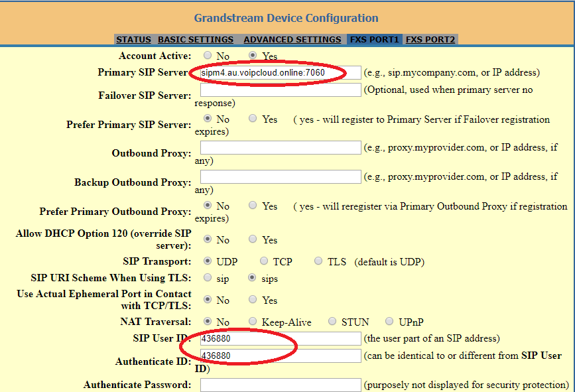The image size is (575, 392).
Task: Click the Backup Outbound Proxy field
Action: tap(281, 176)
